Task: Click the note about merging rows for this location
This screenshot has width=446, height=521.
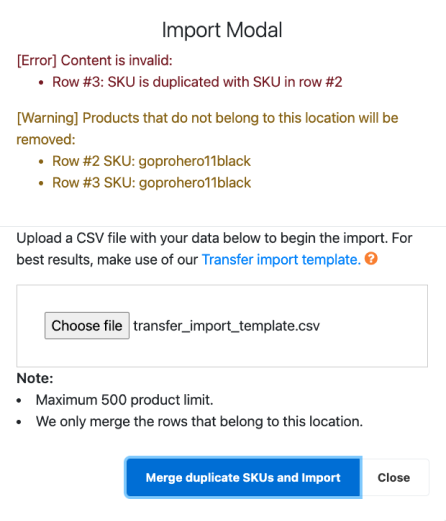Action: point(199,421)
